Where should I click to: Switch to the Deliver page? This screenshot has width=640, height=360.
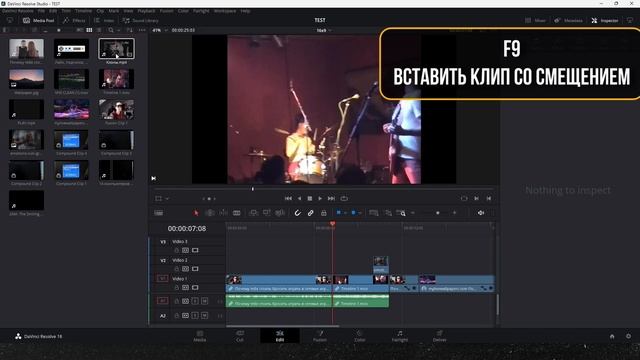[440, 336]
